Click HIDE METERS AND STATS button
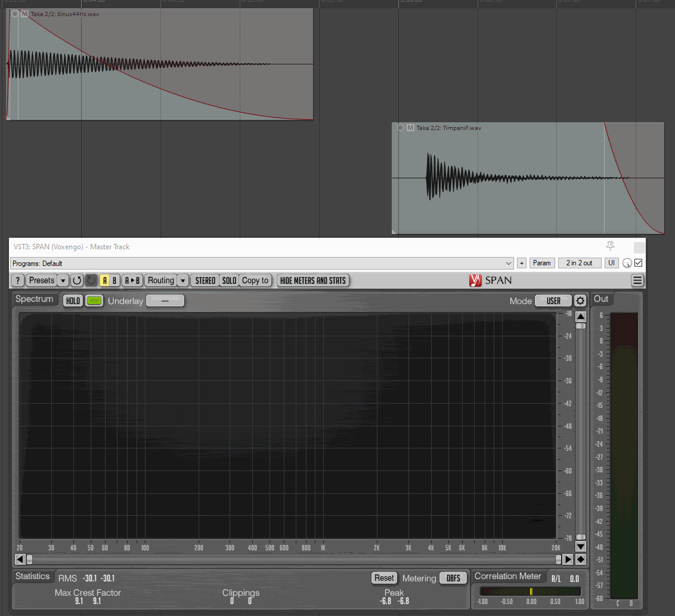Viewport: 675px width, 616px height. pos(313,280)
